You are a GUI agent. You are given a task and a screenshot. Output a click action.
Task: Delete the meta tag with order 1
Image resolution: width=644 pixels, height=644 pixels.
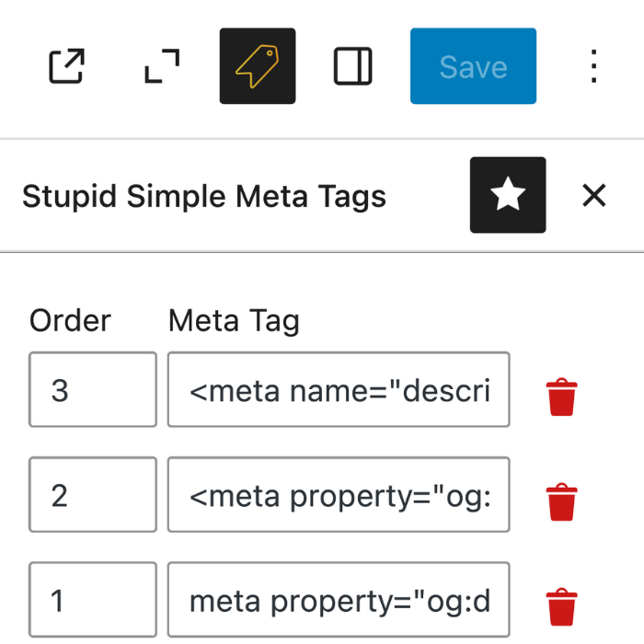[x=561, y=607]
